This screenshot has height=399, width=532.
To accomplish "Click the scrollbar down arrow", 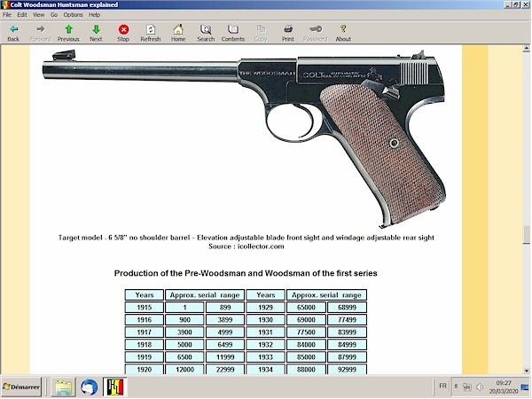I will click(x=526, y=371).
